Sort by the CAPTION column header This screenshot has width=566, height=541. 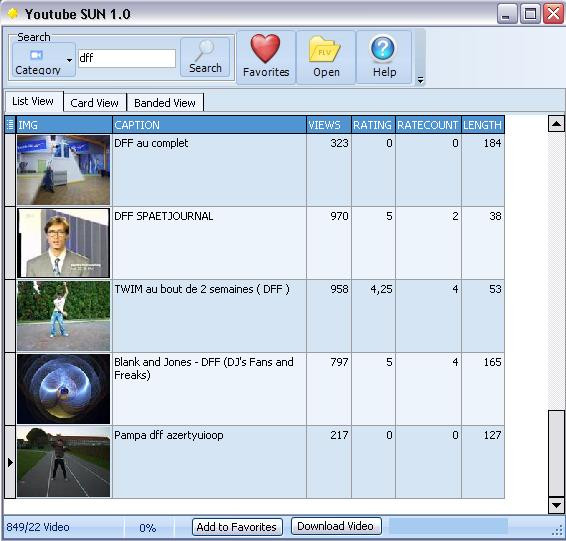209,125
